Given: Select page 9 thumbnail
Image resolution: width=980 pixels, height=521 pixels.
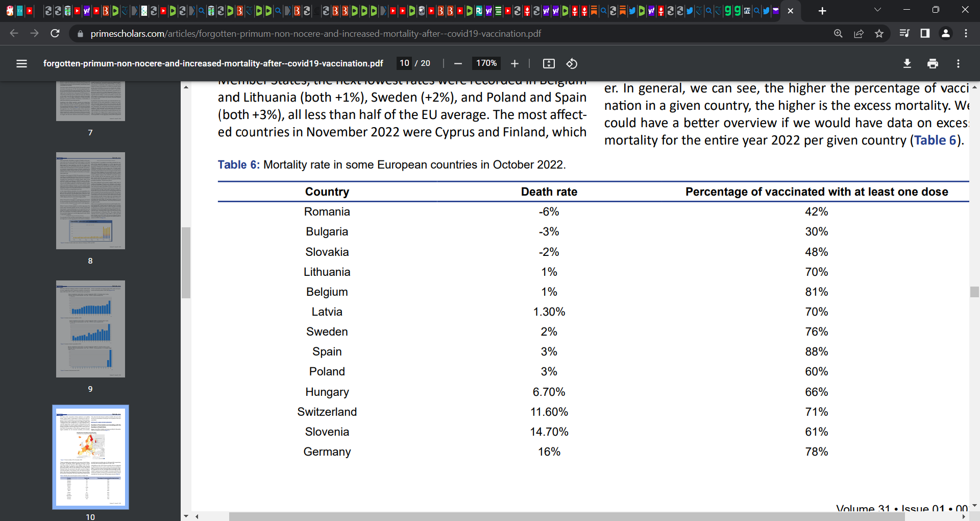Looking at the screenshot, I should [x=90, y=329].
